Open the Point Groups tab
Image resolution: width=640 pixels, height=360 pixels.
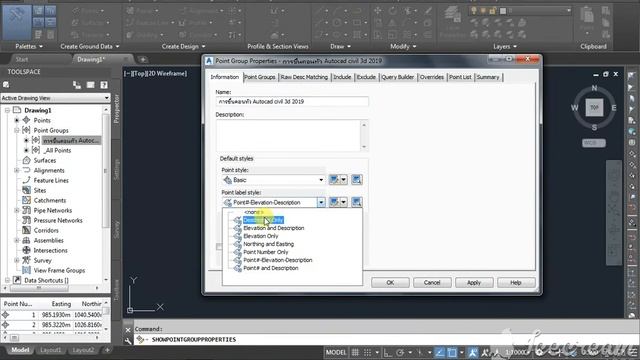click(x=260, y=77)
